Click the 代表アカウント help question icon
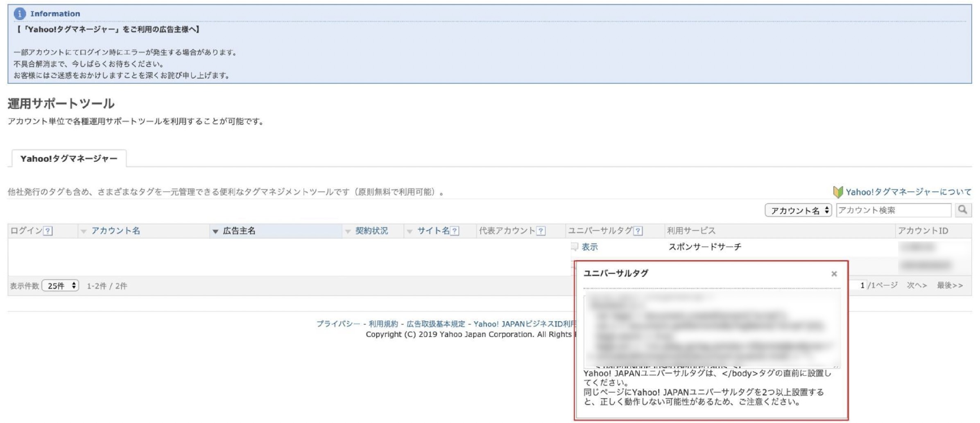This screenshot has width=980, height=423. click(541, 231)
